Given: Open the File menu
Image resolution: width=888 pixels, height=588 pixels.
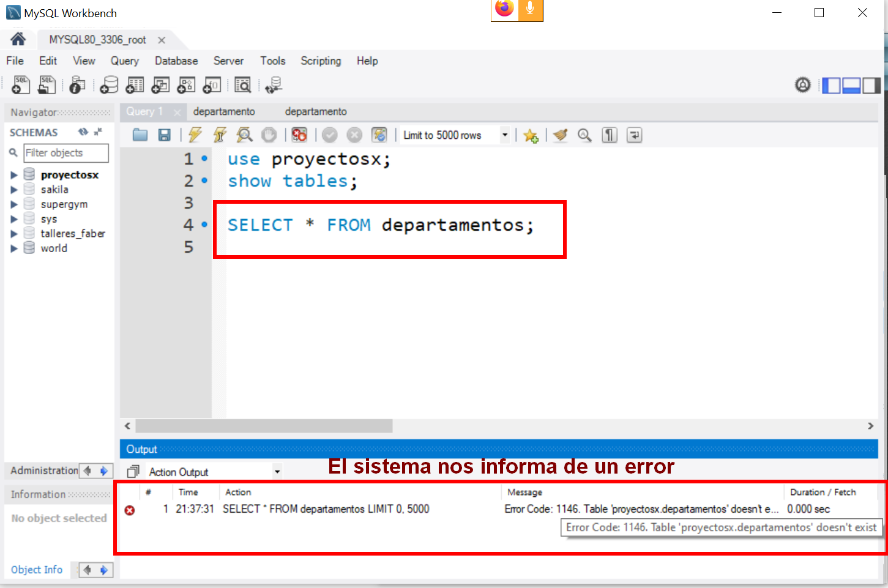Looking at the screenshot, I should [15, 61].
